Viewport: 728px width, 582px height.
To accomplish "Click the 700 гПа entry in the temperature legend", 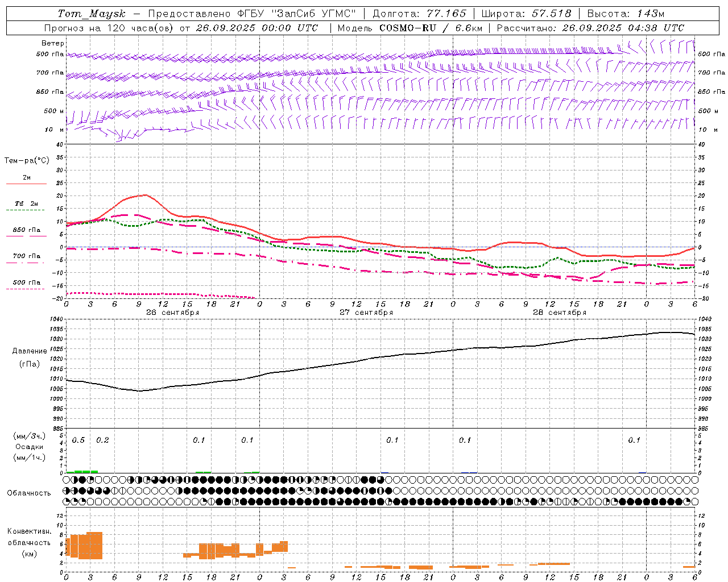I will [x=27, y=256].
